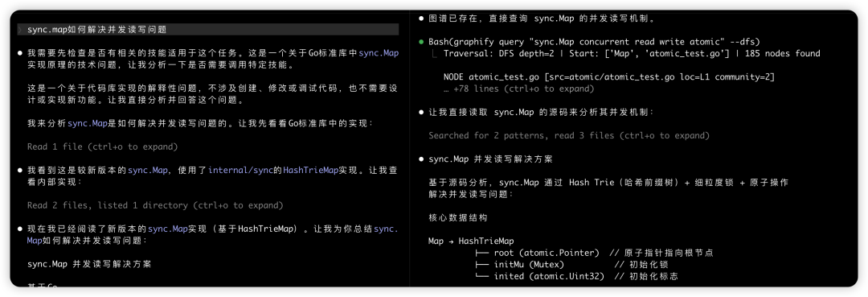Click the paragraph starting '我需要先检查是否有相关的技能'

(212, 60)
